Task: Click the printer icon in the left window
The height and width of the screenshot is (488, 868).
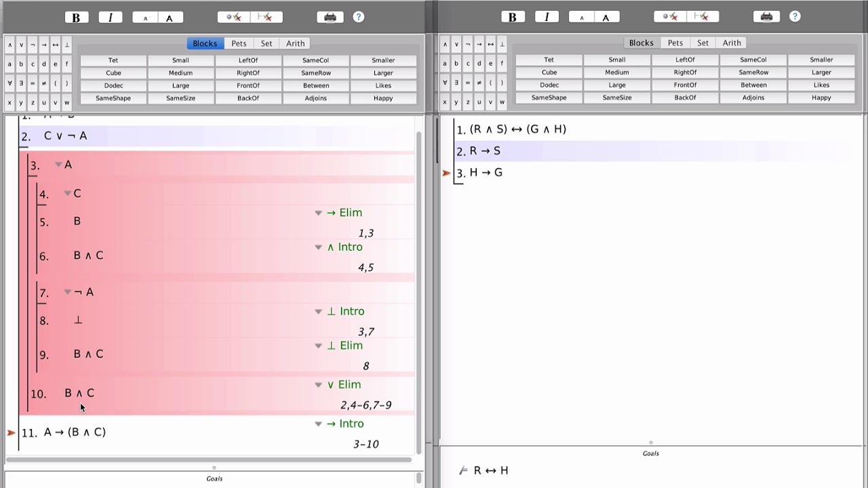Action: [x=330, y=18]
